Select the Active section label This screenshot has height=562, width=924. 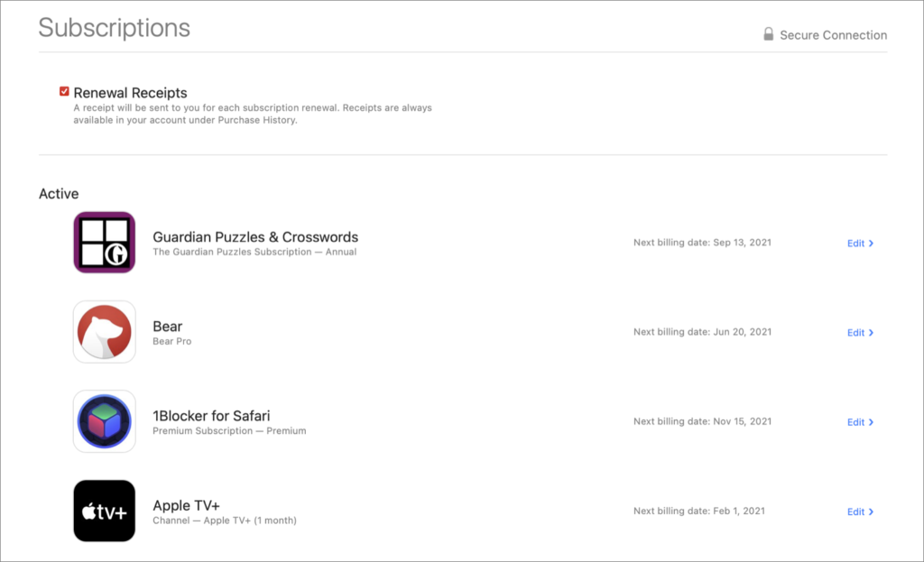click(x=59, y=193)
